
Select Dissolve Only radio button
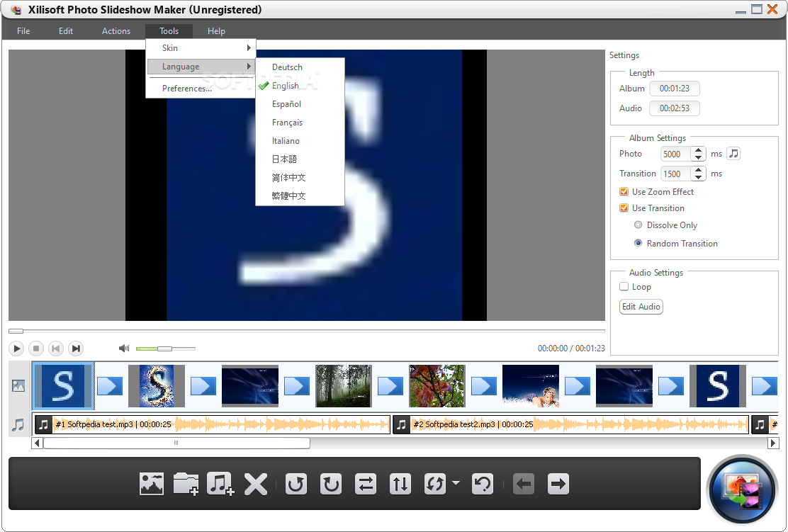[638, 225]
